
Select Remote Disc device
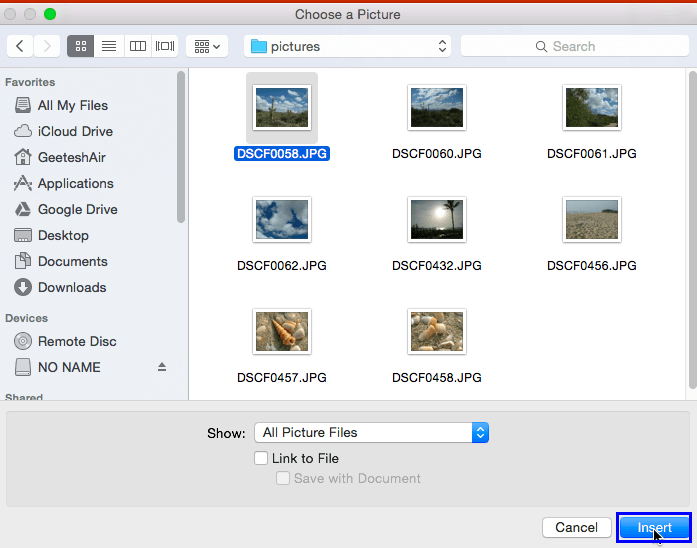77,341
